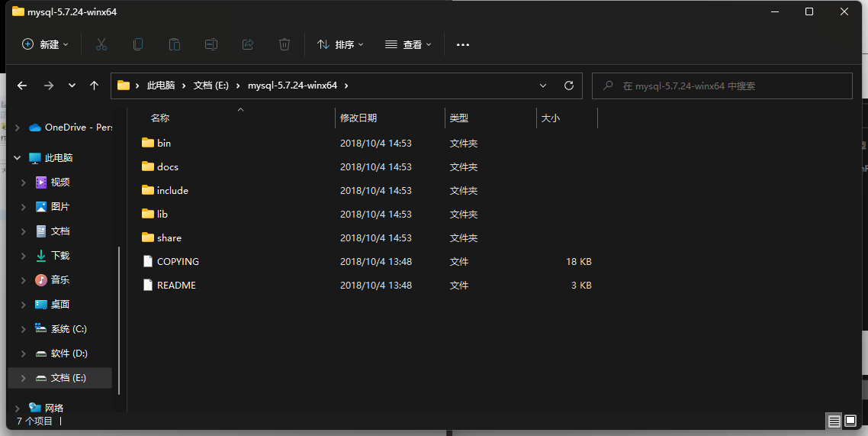Maximize the explorer window
This screenshot has width=868, height=436.
[x=809, y=11]
